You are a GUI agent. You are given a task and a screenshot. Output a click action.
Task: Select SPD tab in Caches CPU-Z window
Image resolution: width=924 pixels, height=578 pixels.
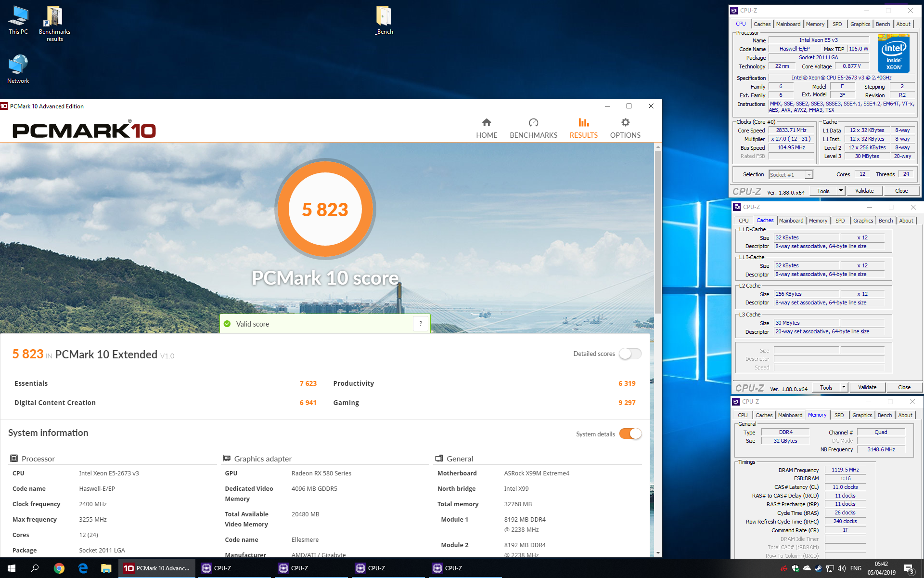tap(840, 221)
